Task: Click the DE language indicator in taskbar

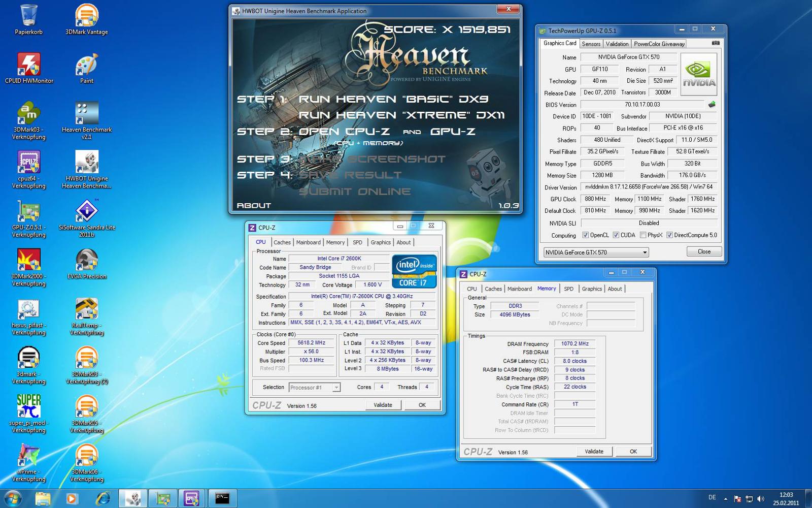Action: click(712, 498)
